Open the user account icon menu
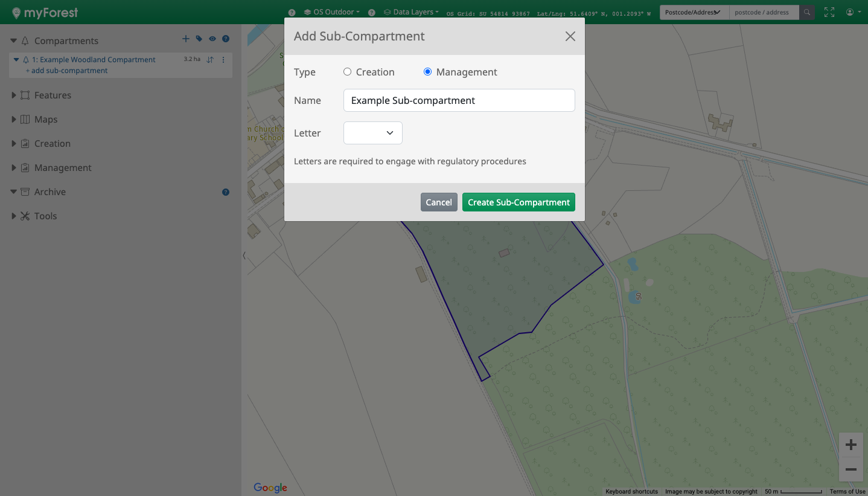868x496 pixels. (852, 12)
